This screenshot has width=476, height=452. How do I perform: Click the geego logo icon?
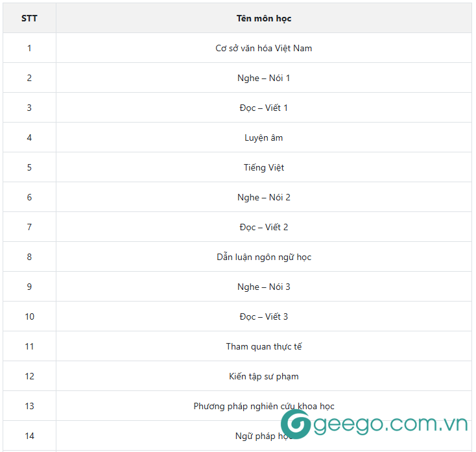pyautogui.click(x=296, y=424)
